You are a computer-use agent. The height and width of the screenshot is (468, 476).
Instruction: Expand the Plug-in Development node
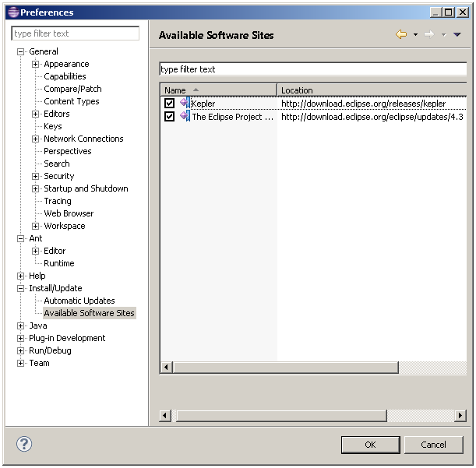[x=20, y=338]
